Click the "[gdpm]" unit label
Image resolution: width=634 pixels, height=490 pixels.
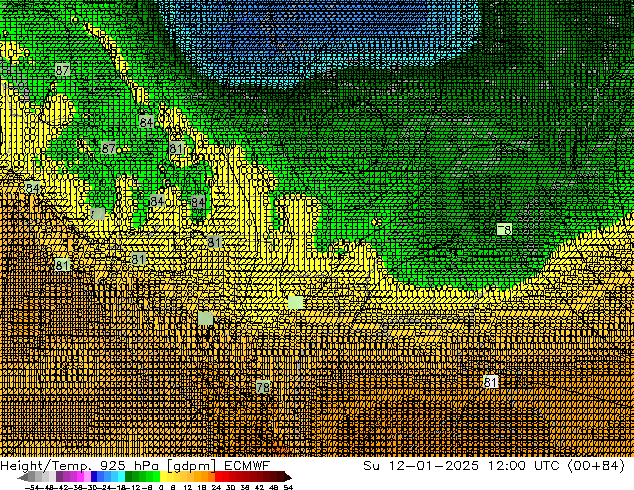coord(191,466)
